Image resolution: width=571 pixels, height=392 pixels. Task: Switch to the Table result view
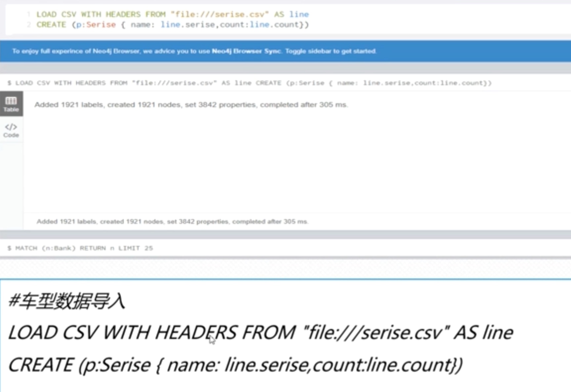(11, 104)
